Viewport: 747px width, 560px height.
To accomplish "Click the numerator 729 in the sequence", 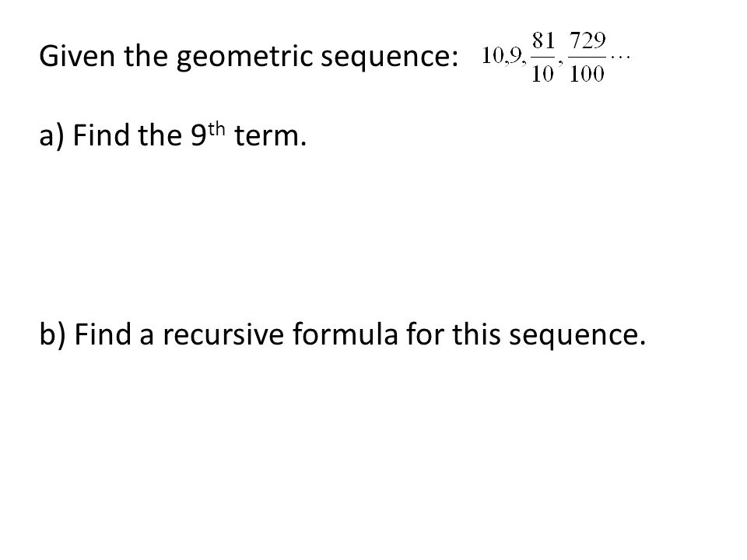I will click(x=587, y=41).
